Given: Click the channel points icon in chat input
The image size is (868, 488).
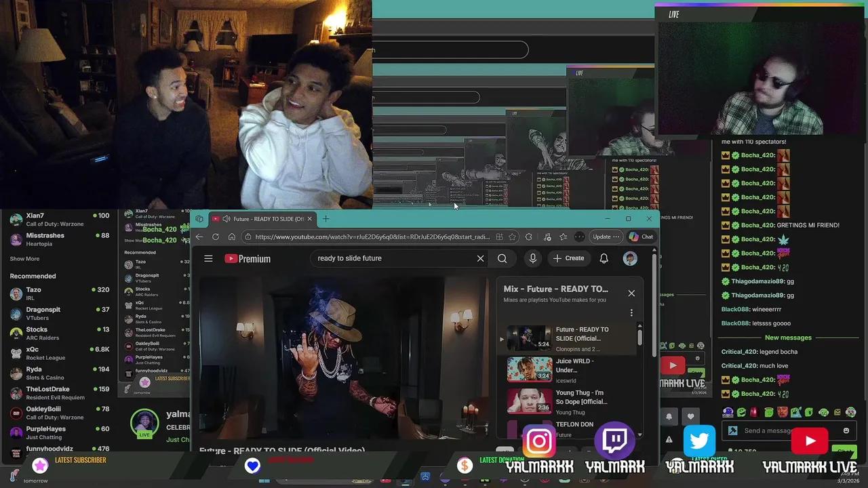Looking at the screenshot, I should click(x=733, y=430).
